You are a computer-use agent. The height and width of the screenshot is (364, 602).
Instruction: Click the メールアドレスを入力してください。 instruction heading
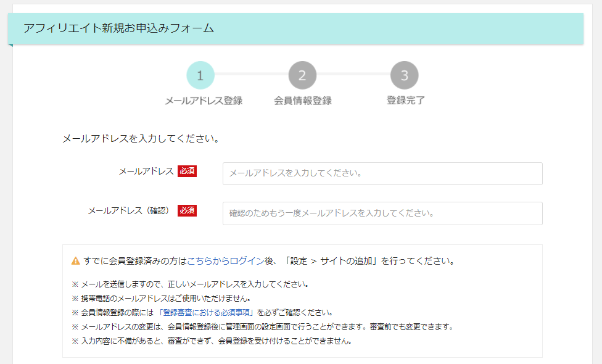[x=141, y=139]
